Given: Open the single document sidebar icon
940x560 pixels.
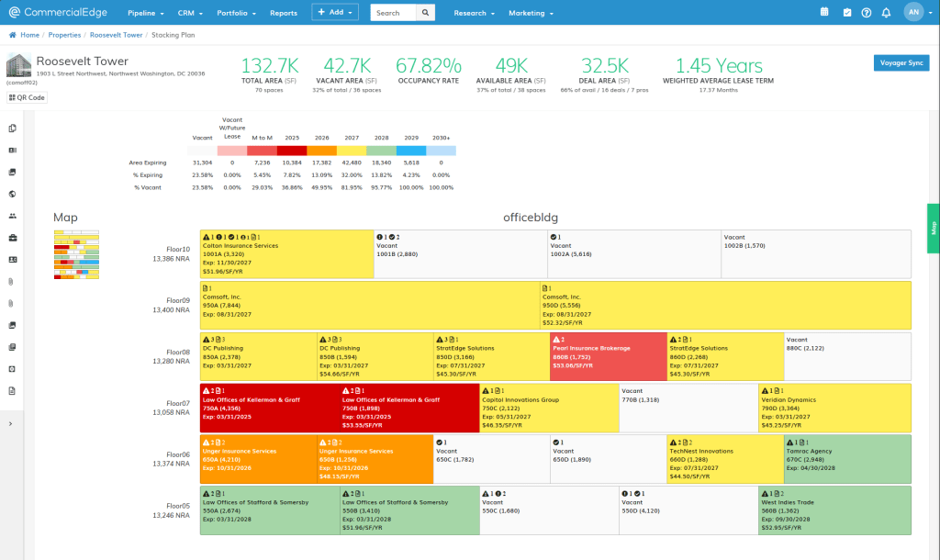Looking at the screenshot, I should click(12, 391).
